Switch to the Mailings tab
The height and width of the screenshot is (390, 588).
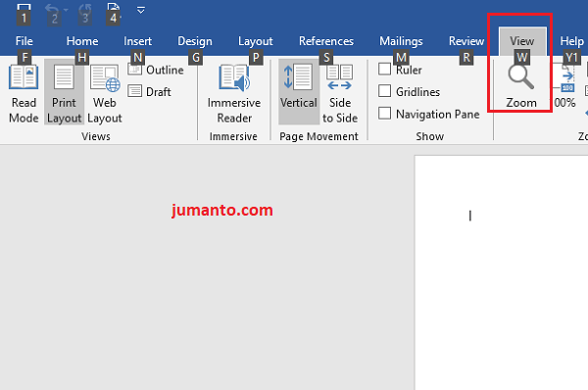[401, 41]
